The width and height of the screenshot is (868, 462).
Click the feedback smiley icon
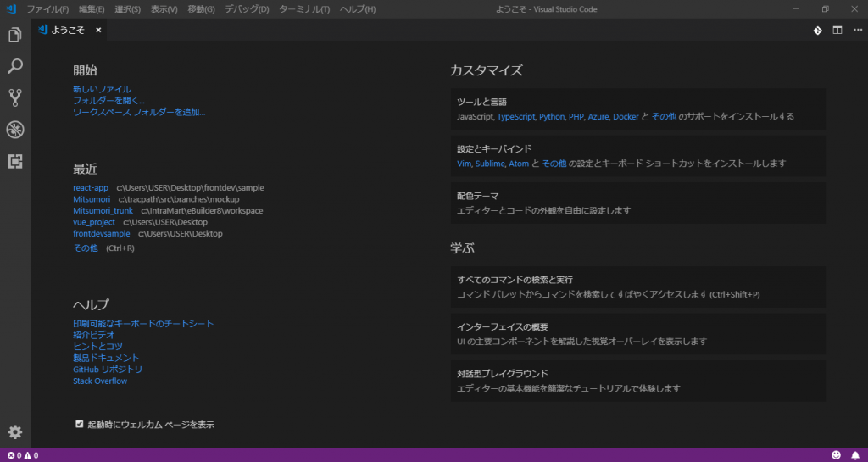(836, 455)
